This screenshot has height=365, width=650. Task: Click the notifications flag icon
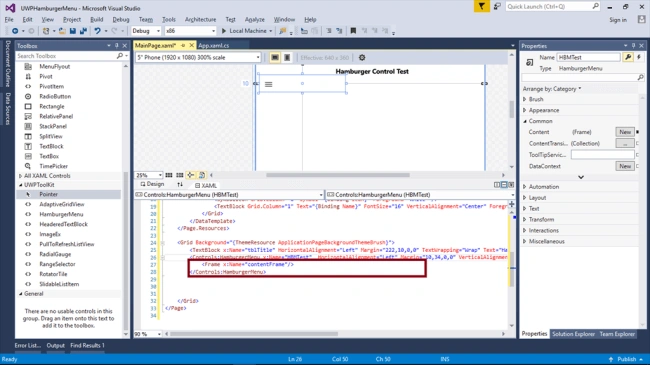pos(481,7)
